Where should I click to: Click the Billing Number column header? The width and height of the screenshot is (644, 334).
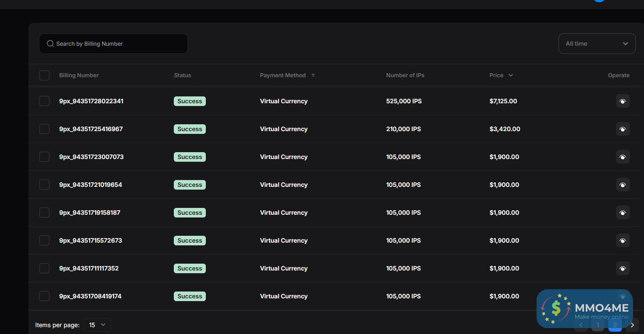[79, 75]
